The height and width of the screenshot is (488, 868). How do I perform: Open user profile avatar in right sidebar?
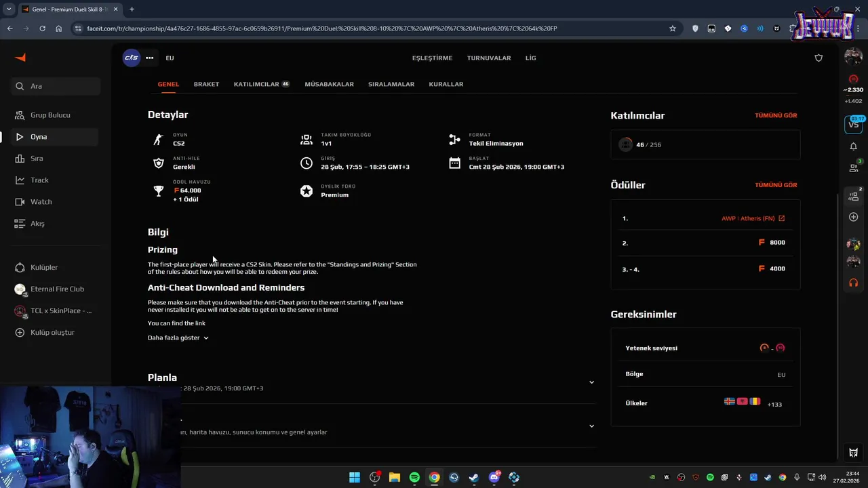coord(853,57)
